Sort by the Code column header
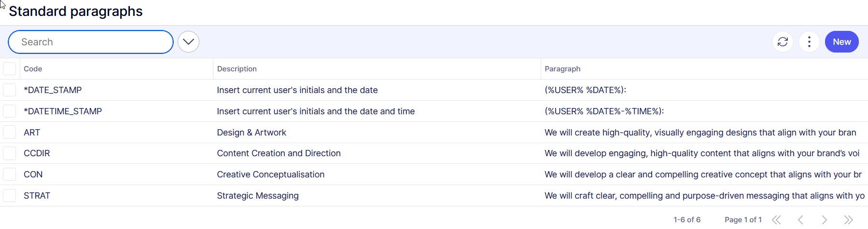 pyautogui.click(x=33, y=69)
